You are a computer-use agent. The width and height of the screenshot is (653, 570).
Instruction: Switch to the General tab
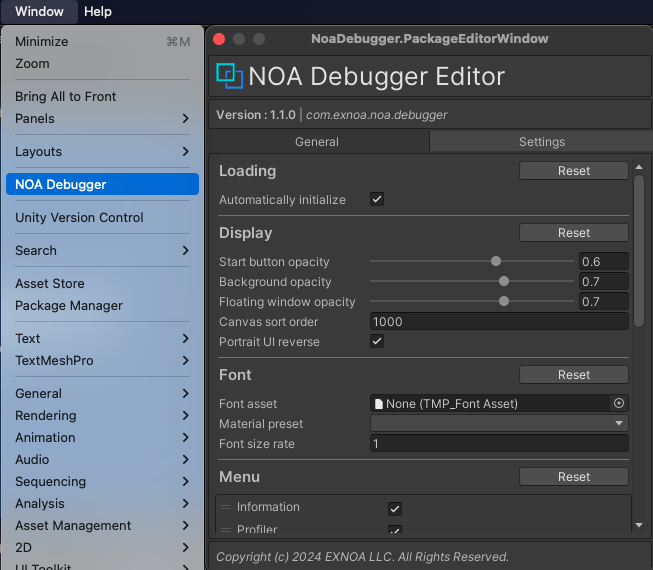point(318,142)
